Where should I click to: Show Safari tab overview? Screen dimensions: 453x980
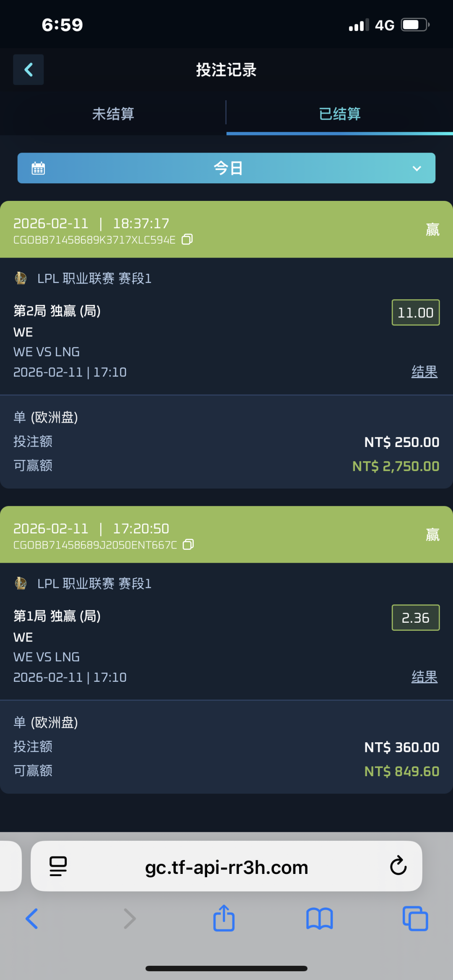tap(415, 918)
